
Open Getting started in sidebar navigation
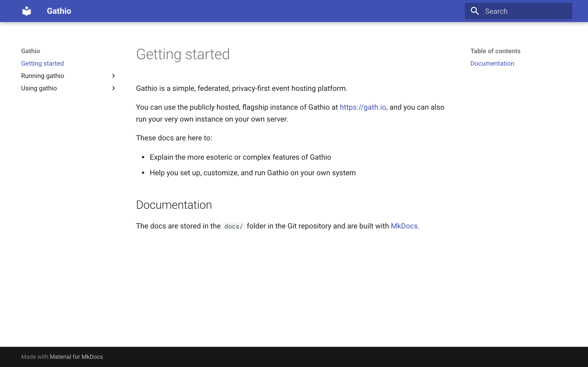click(x=42, y=63)
